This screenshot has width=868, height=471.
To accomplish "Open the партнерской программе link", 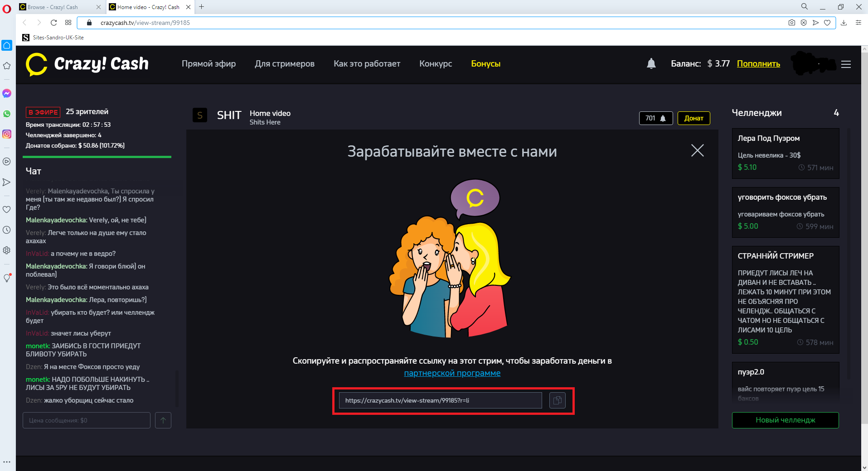I will [452, 373].
